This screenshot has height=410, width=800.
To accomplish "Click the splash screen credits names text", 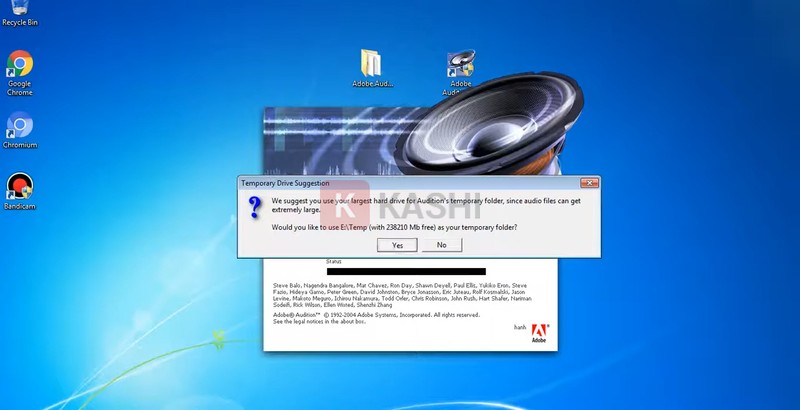I will 400,295.
